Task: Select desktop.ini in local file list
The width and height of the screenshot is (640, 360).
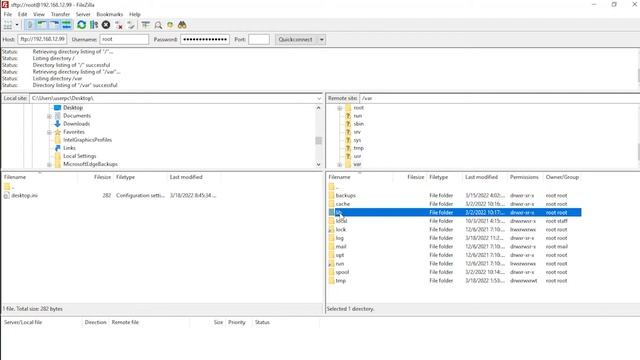Action: (24, 196)
